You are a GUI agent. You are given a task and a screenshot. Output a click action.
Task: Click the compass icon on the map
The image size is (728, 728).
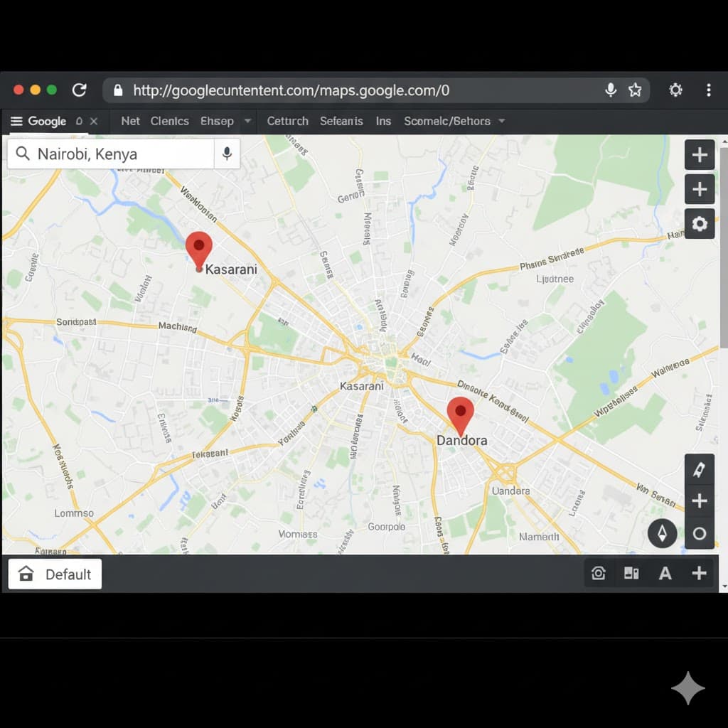[x=662, y=533]
